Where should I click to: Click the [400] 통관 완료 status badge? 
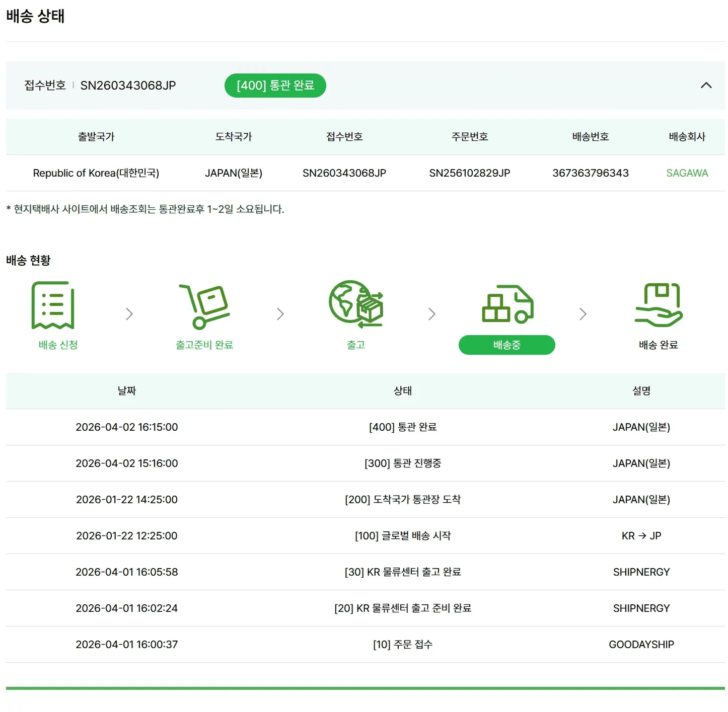point(275,86)
